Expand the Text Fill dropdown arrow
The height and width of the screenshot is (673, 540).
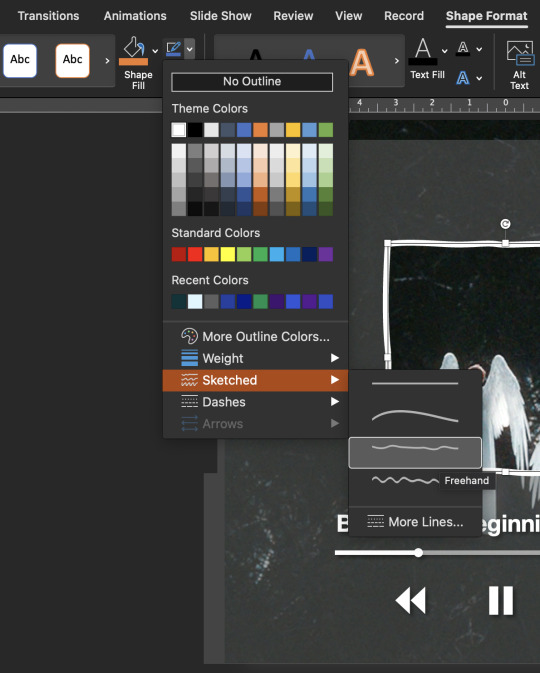pyautogui.click(x=445, y=51)
